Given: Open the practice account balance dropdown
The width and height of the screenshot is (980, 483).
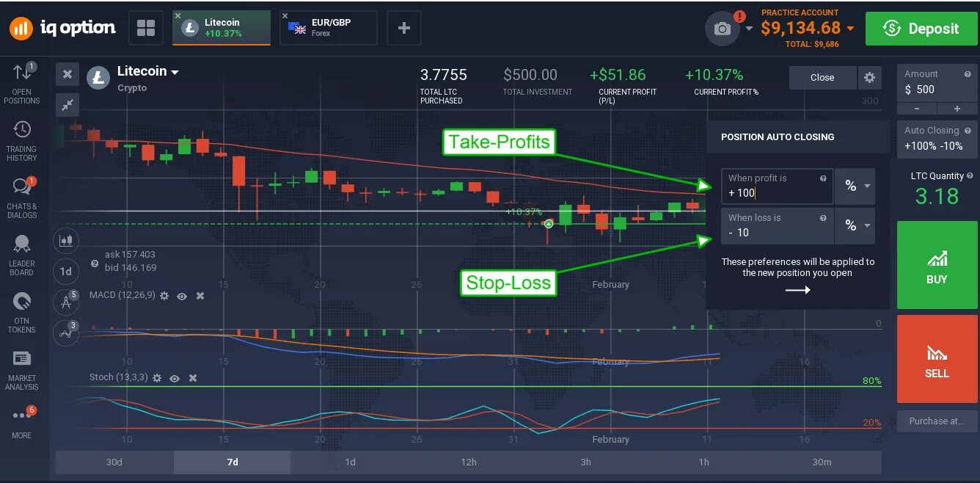Looking at the screenshot, I should click(850, 29).
